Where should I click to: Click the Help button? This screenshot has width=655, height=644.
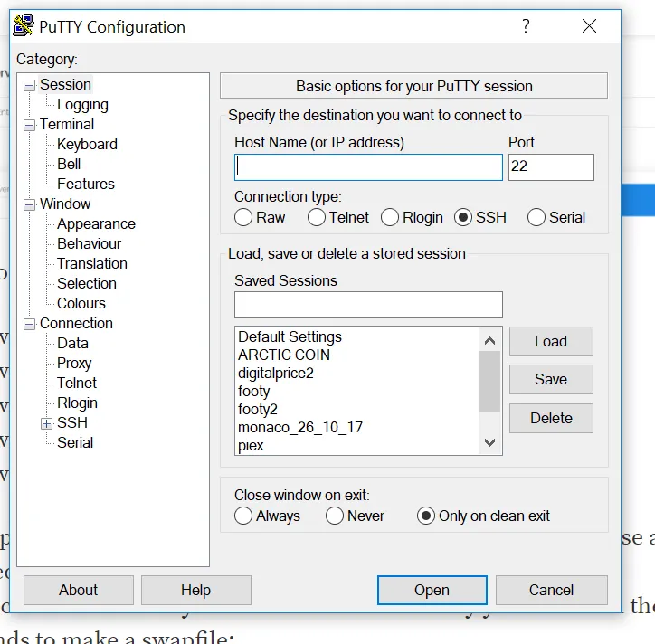coord(196,590)
